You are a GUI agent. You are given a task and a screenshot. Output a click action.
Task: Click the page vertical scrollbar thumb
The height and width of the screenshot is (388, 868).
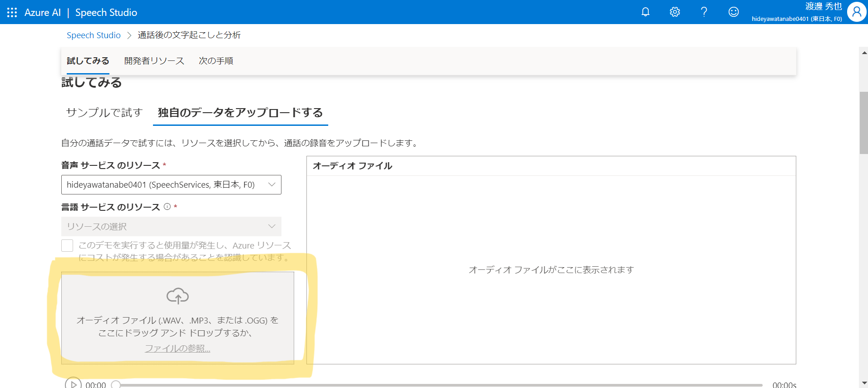[x=863, y=123]
